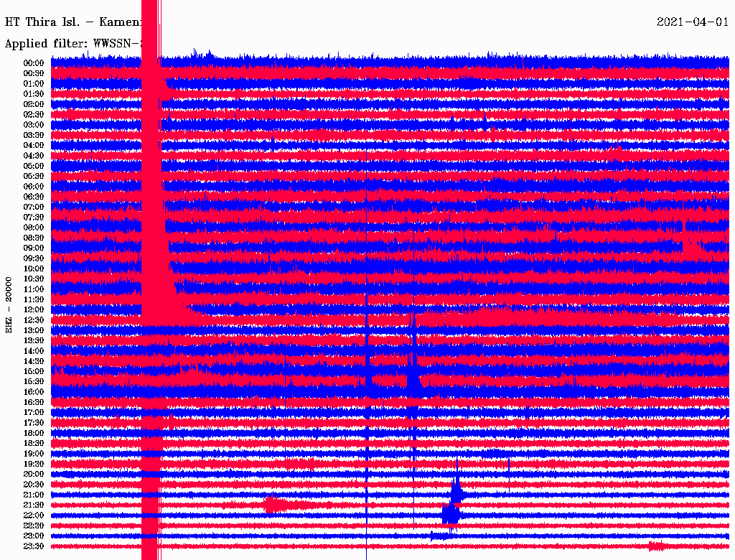Select the 13:00 time label
The width and height of the screenshot is (735, 560).
(34, 330)
